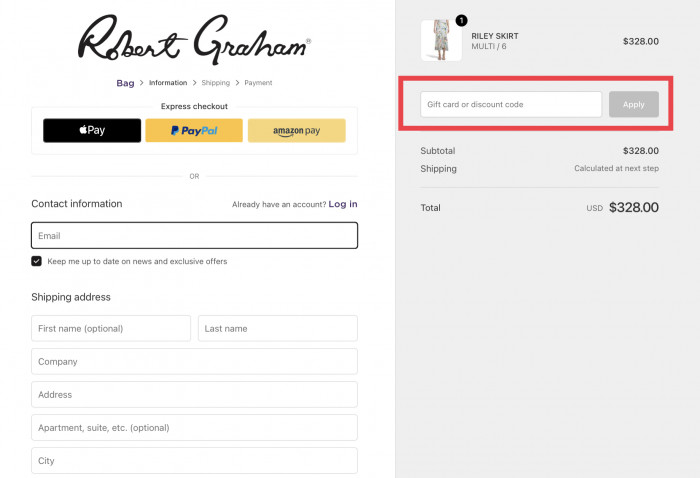
Task: Click the Last name field
Action: click(x=278, y=328)
